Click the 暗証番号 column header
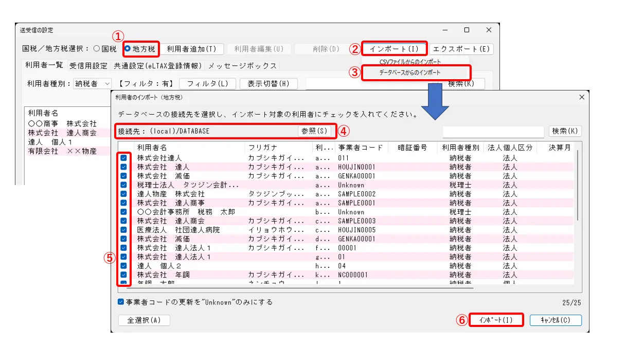Viewport: 644px width, 347px height. coord(413,148)
